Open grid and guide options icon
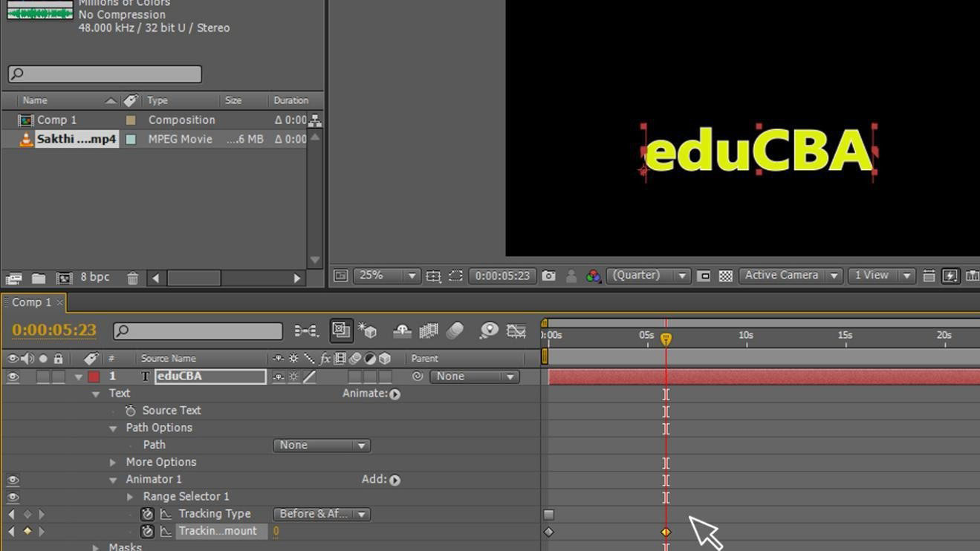Screen dimensions: 980x551 pos(433,275)
